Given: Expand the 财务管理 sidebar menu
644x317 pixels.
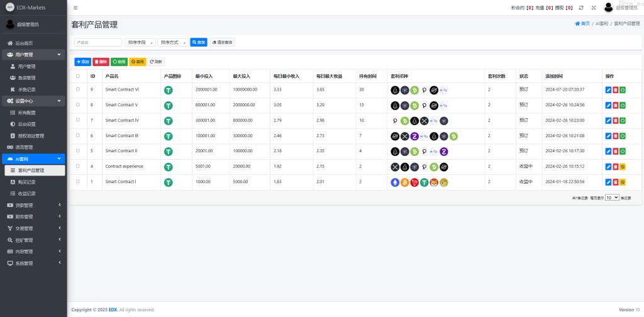Looking at the screenshot, I should [33, 216].
